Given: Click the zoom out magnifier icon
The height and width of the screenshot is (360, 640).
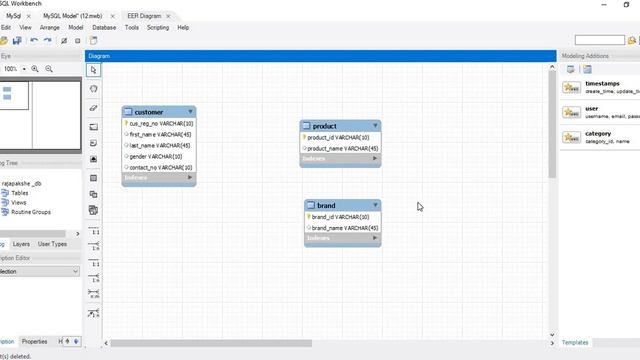Looking at the screenshot, I should [49, 69].
